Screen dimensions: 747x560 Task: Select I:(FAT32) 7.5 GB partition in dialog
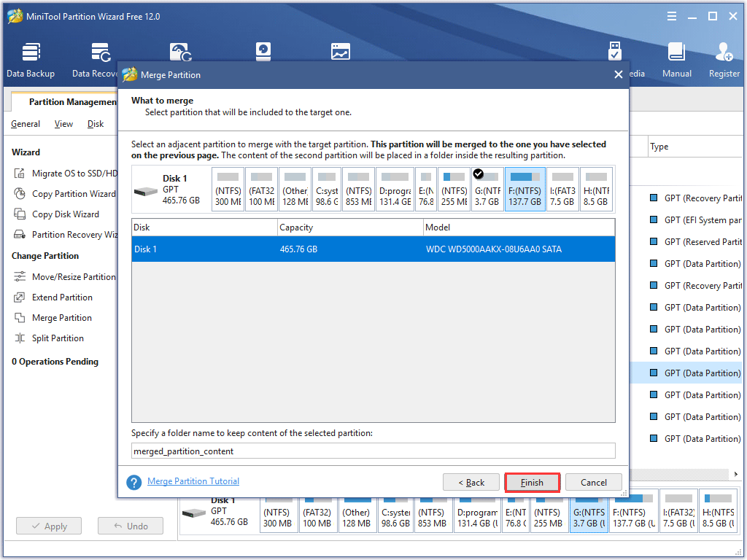(x=562, y=189)
